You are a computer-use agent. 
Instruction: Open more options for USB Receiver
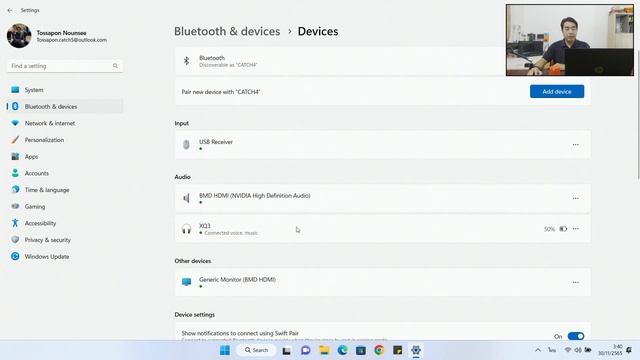pos(576,144)
